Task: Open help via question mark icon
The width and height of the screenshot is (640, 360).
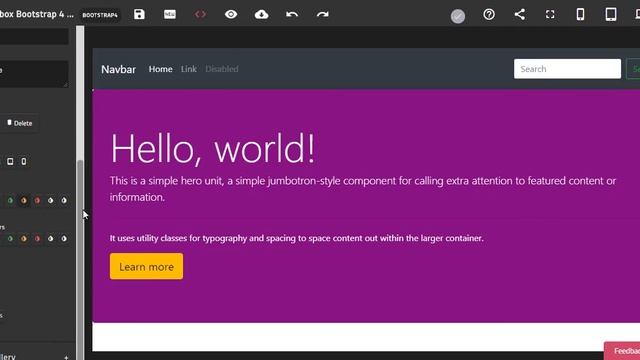Action: [489, 14]
